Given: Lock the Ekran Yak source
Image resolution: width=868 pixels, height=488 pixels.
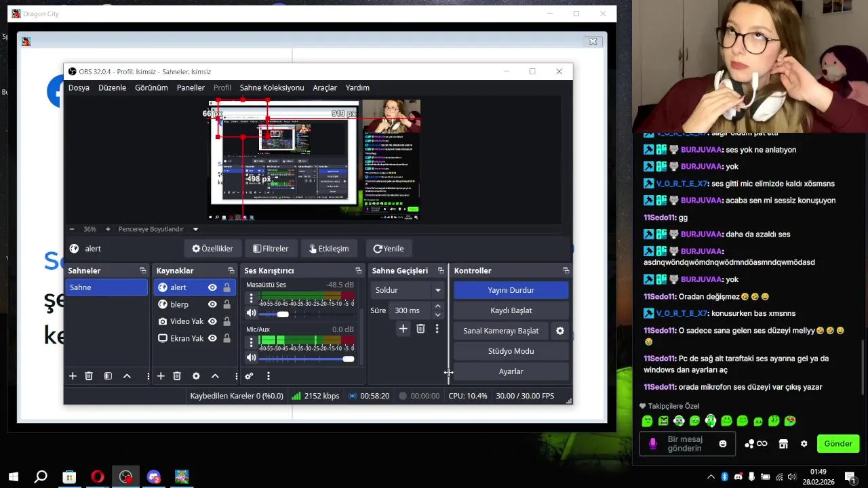Looking at the screenshot, I should click(x=226, y=338).
